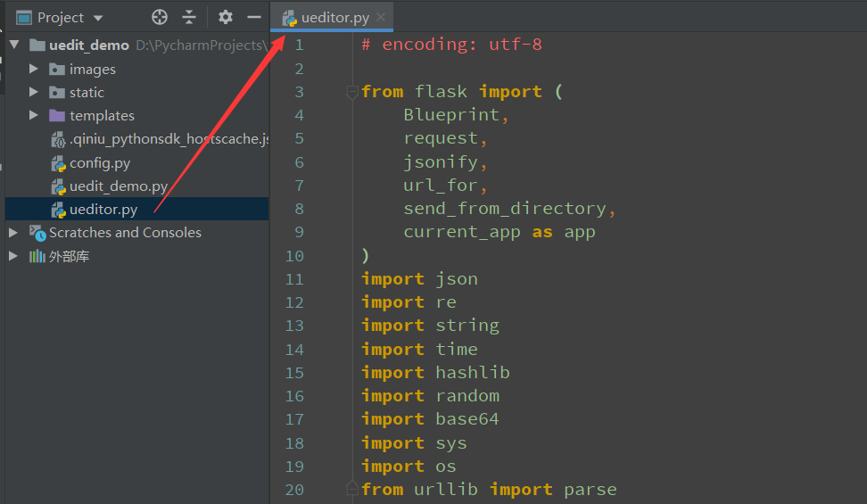Click the word 'Blueprint' on line 4
The width and height of the screenshot is (867, 504).
[x=451, y=114]
